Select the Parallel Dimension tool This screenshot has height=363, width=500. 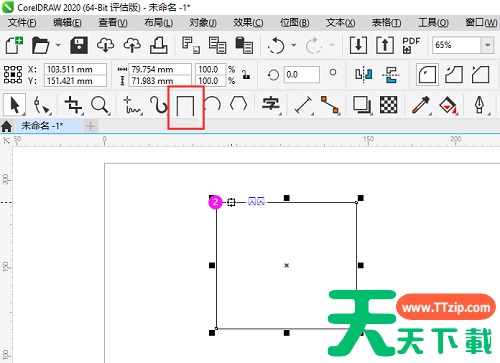coord(303,105)
